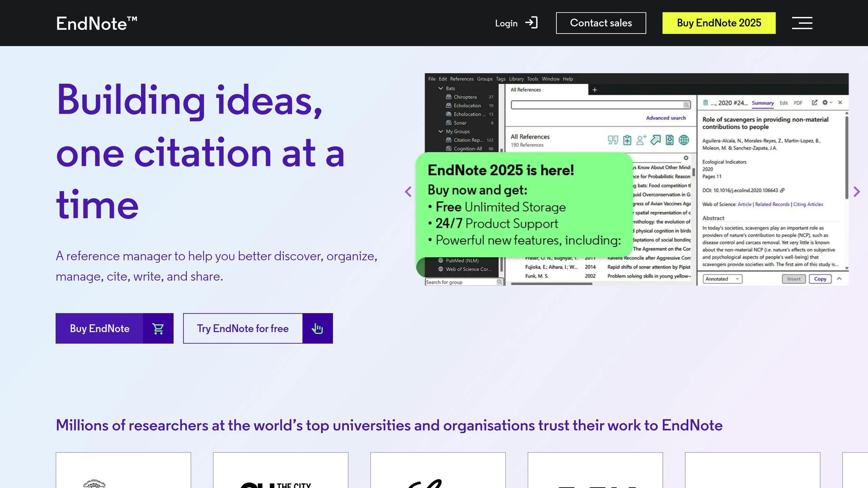Click the City university logo card
Image resolution: width=868 pixels, height=488 pixels.
281,470
